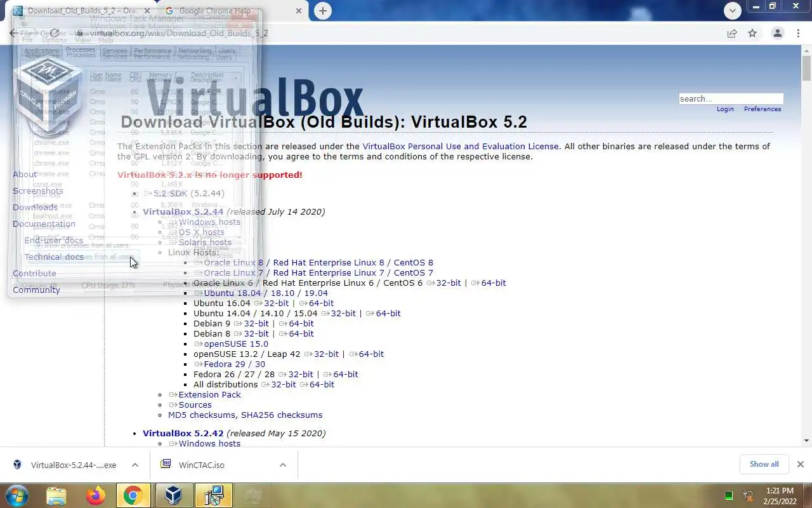Open VirtualBox Personal Use and Evaluation License
Viewport: 812px width, 508px height.
461,146
